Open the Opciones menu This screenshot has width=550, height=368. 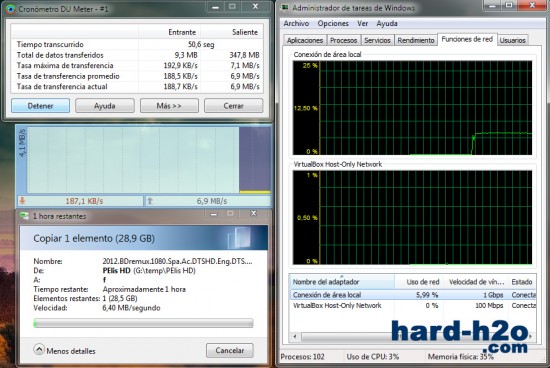pyautogui.click(x=333, y=24)
